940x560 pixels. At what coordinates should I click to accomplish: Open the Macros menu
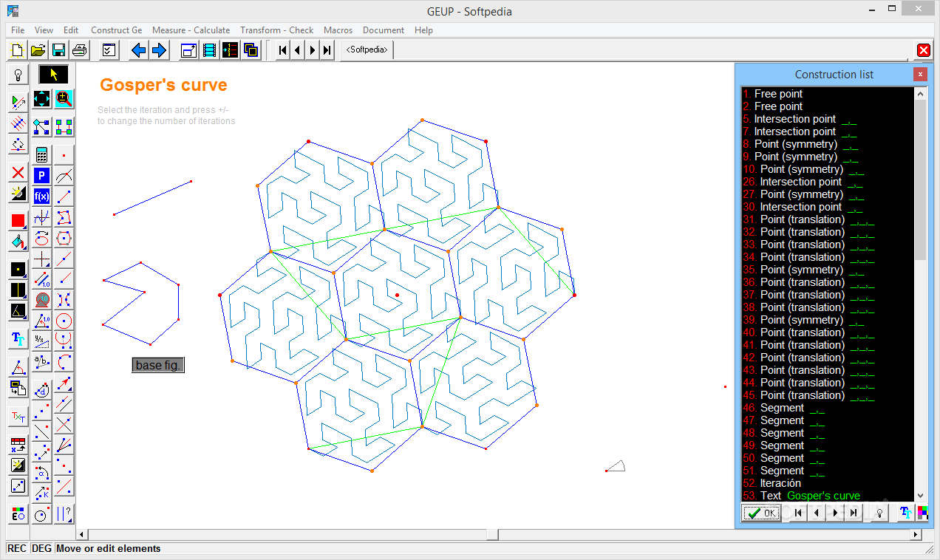338,30
